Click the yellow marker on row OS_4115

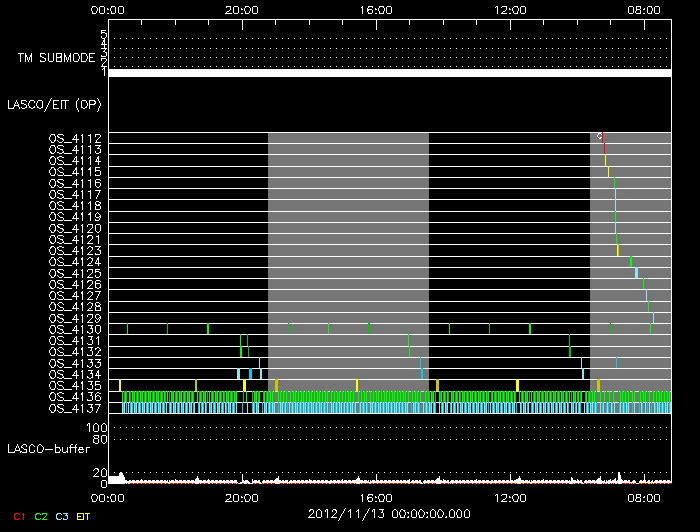point(608,172)
